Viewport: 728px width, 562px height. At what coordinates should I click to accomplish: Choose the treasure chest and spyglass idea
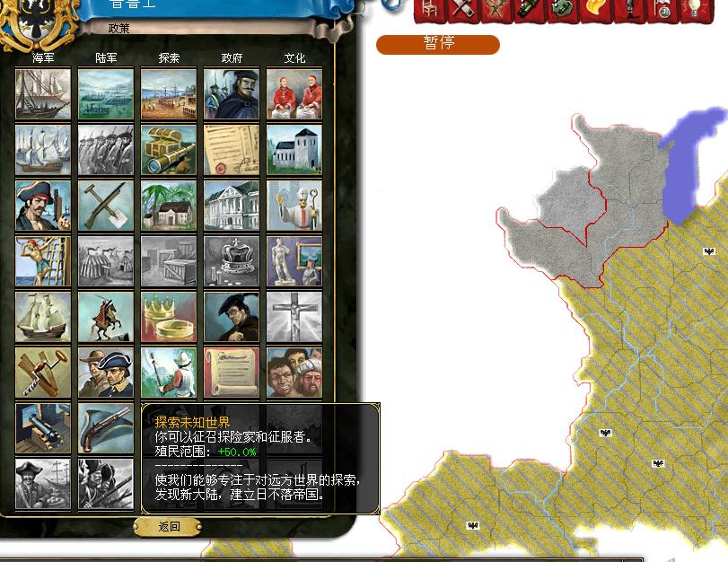tap(169, 149)
